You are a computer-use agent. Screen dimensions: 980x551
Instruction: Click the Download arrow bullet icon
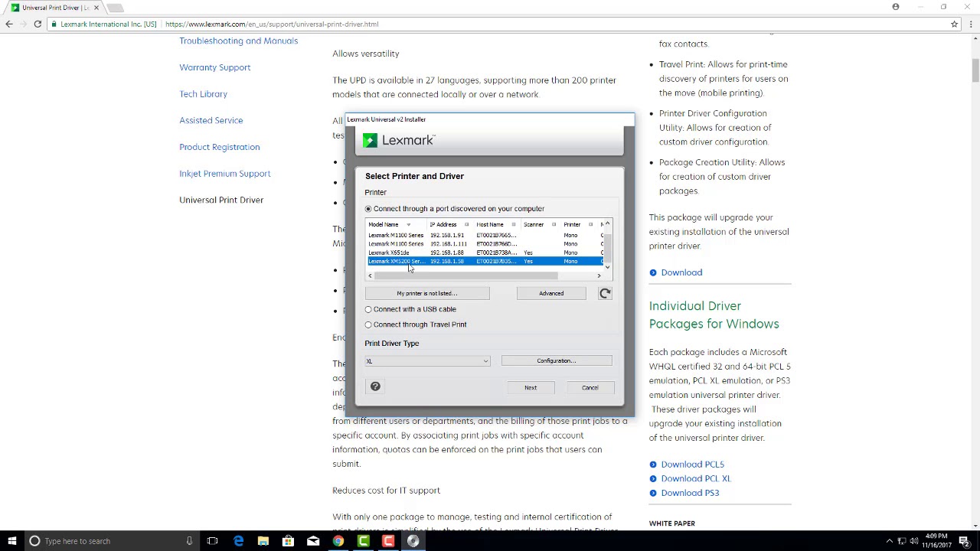(x=653, y=272)
